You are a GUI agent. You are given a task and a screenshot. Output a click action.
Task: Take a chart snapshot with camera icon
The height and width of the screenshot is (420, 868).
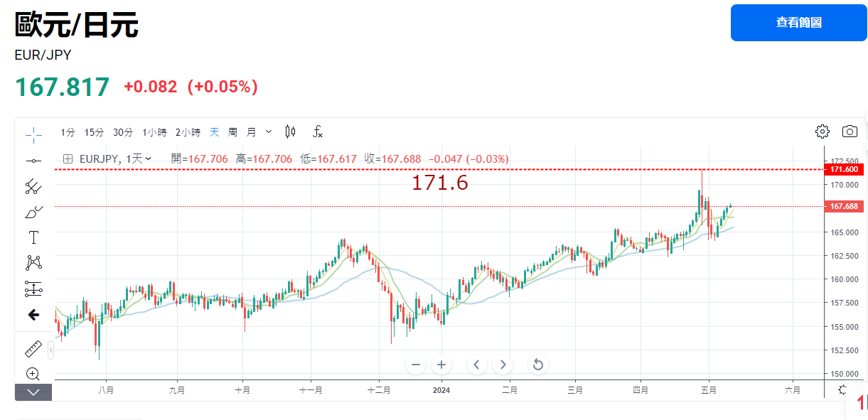pos(849,131)
